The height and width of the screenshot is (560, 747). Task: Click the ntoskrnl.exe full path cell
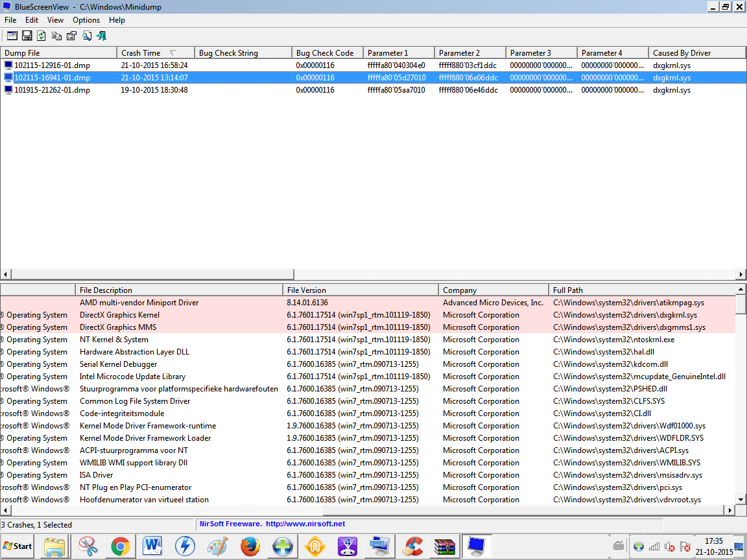(613, 340)
